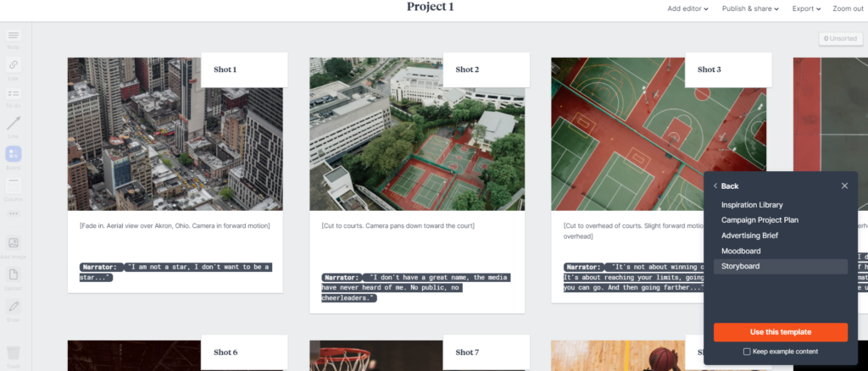
Task: Click the Use this template button
Action: point(780,331)
